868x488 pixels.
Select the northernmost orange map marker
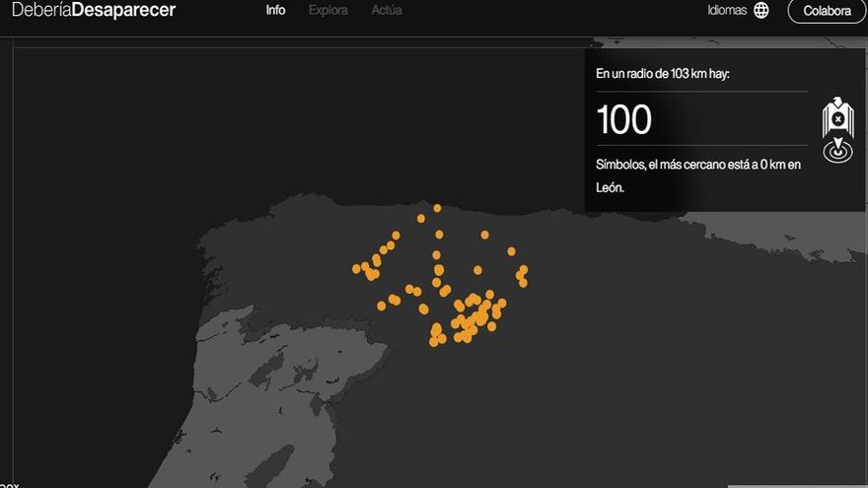(437, 208)
